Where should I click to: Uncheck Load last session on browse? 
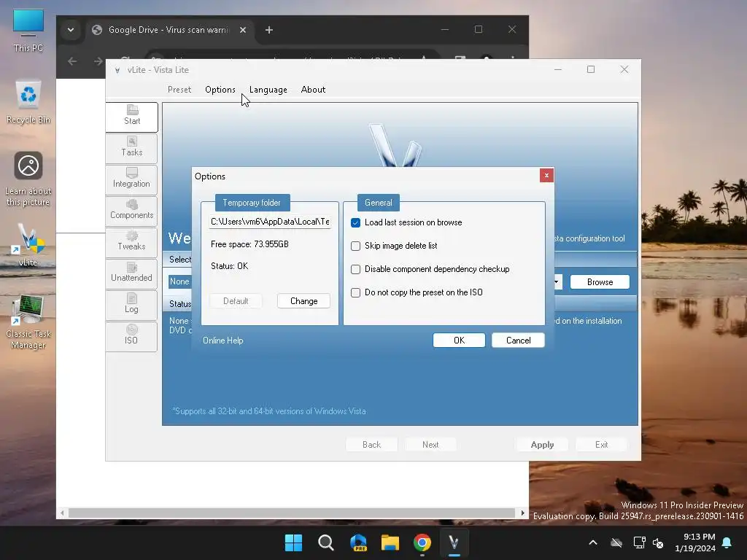tap(355, 223)
